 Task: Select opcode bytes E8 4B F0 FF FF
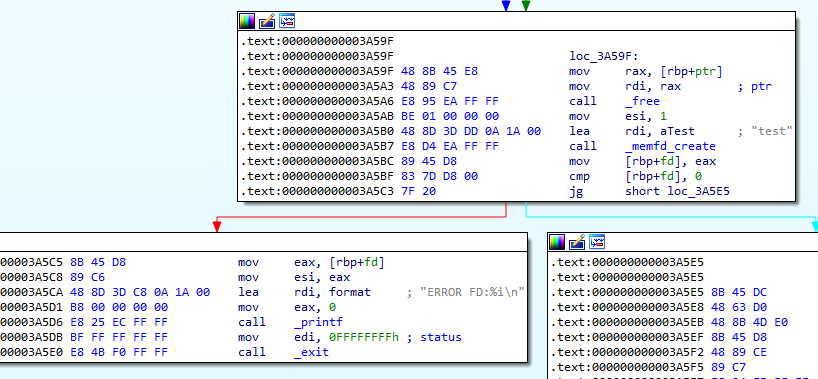pos(118,352)
